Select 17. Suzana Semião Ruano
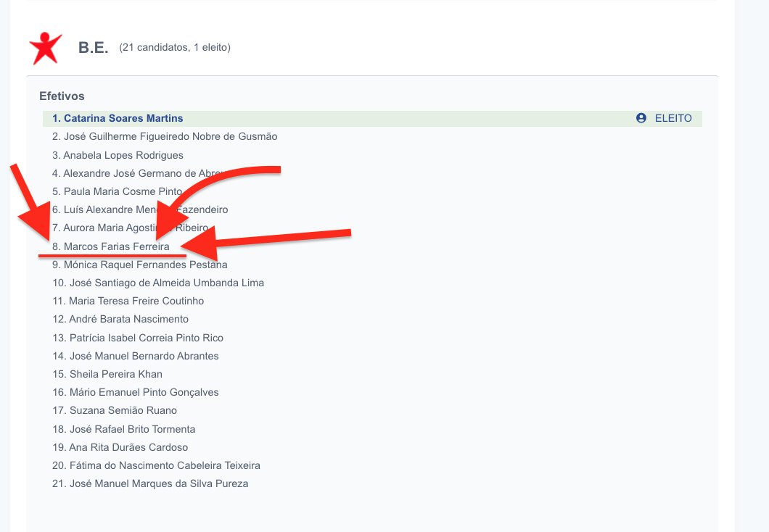This screenshot has height=532, width=769. coord(115,410)
